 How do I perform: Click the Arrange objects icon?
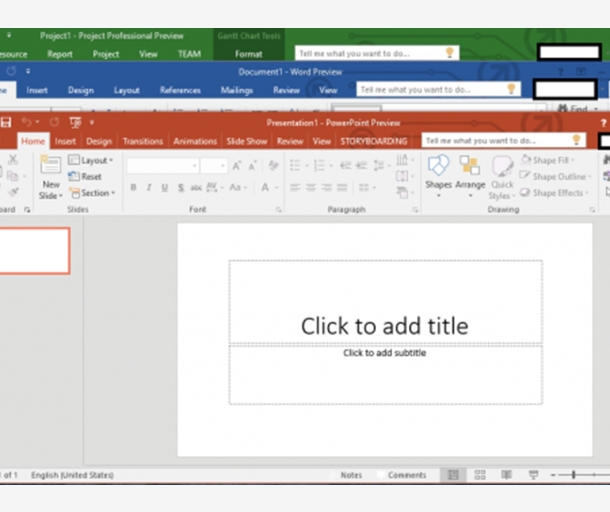(x=470, y=170)
